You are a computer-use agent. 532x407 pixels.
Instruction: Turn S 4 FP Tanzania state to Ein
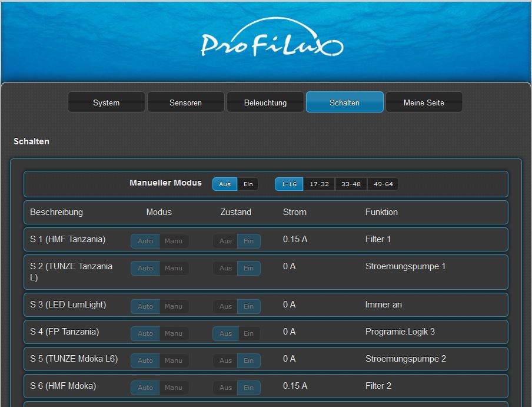(249, 333)
